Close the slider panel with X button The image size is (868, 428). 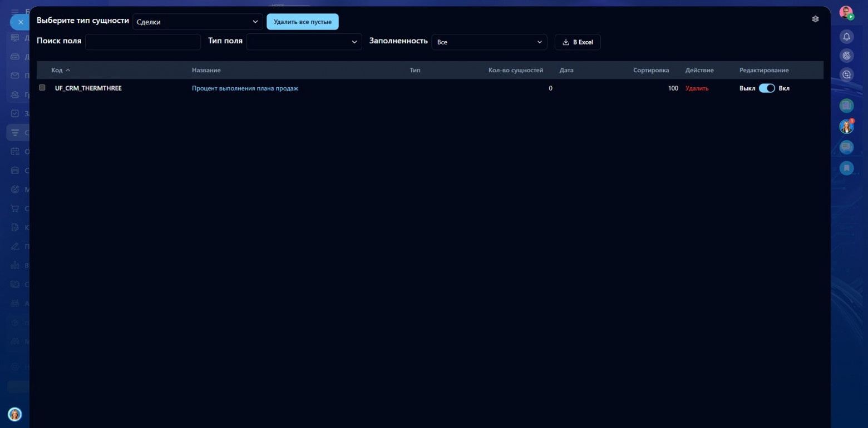pyautogui.click(x=21, y=22)
